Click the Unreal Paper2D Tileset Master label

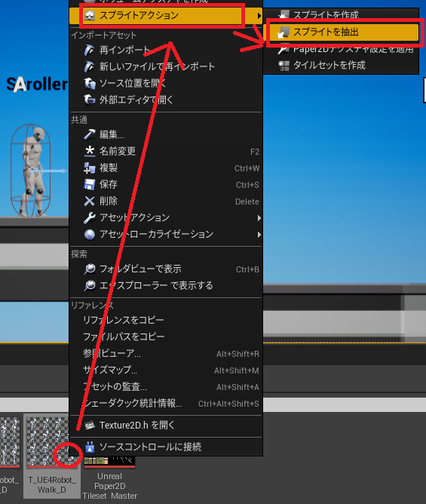[109, 486]
